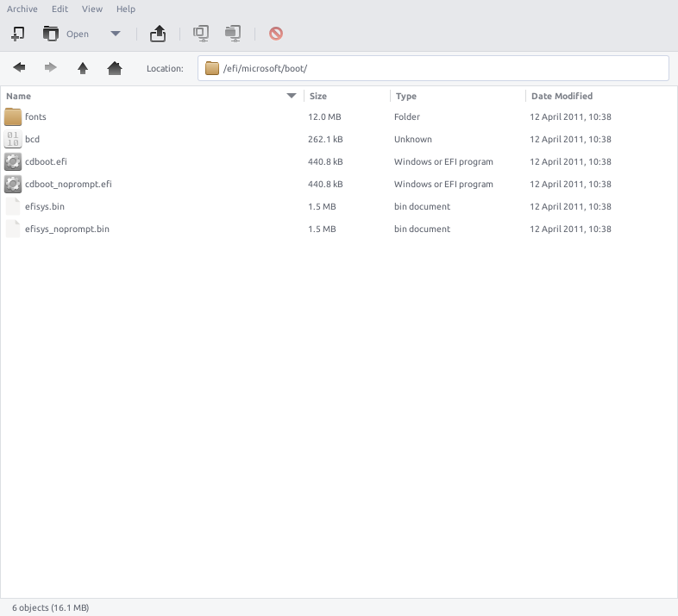Click the red Stop operation icon
Image resolution: width=678 pixels, height=616 pixels.
(276, 34)
